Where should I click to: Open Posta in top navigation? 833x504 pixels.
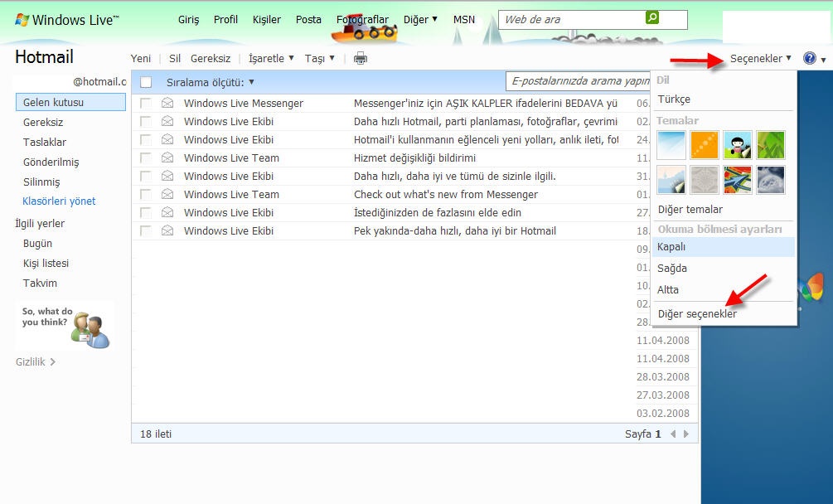click(x=308, y=20)
